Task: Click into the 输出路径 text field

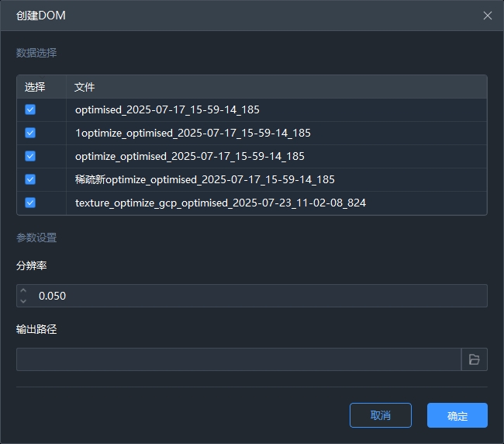Action: pyautogui.click(x=239, y=359)
